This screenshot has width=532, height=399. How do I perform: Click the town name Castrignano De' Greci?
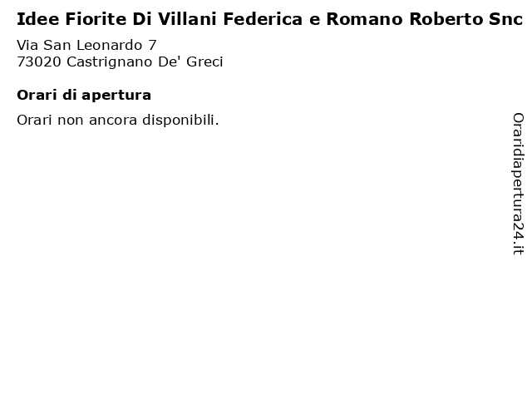tap(145, 62)
